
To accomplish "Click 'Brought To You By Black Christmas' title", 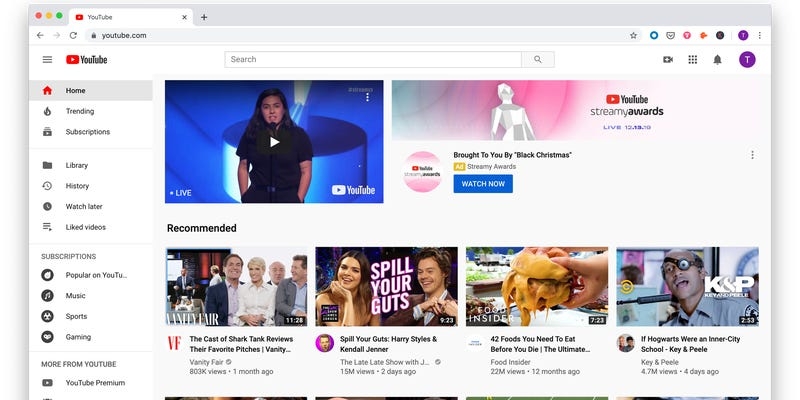I will coord(512,155).
